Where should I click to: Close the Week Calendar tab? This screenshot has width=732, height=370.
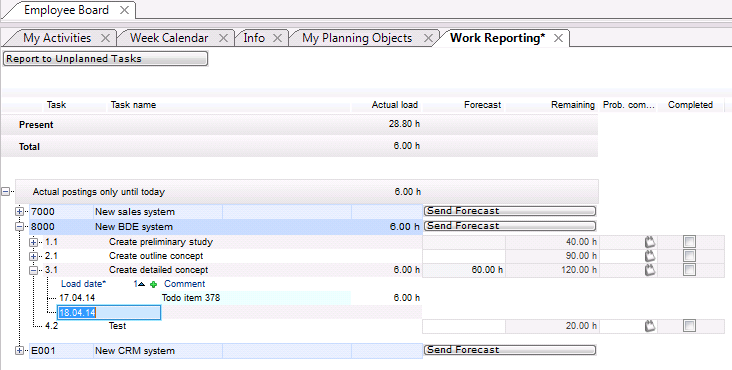[224, 38]
